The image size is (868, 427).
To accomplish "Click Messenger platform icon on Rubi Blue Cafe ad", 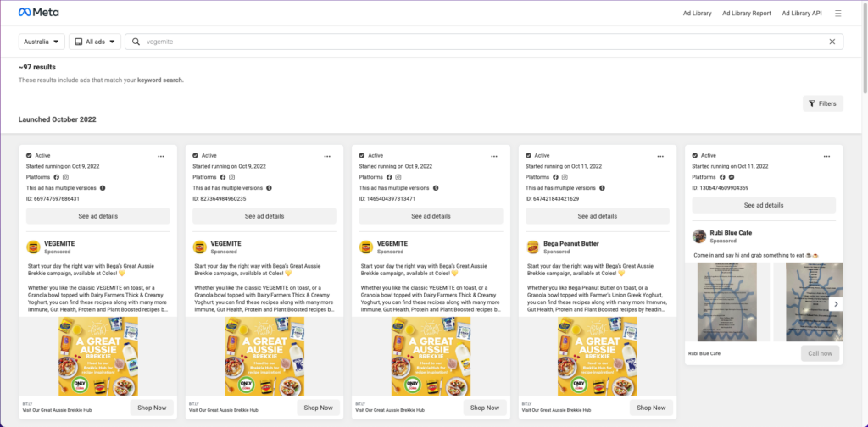I will (732, 177).
